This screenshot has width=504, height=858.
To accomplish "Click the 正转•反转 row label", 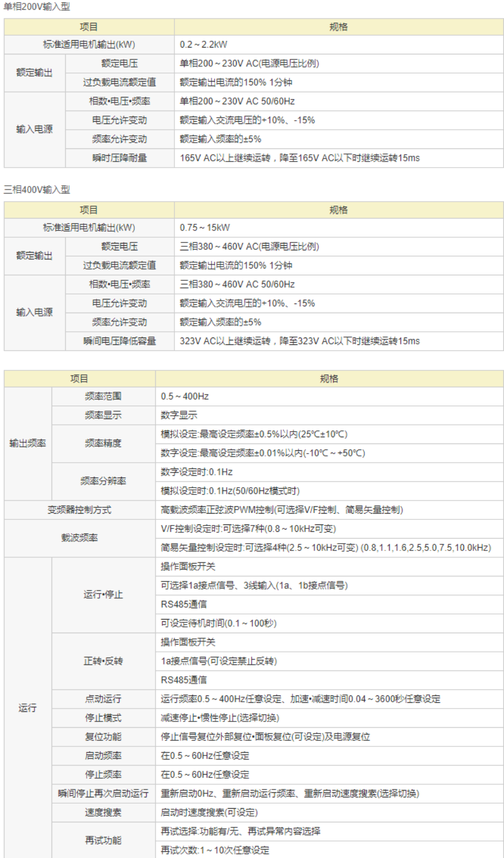I will click(x=103, y=661).
